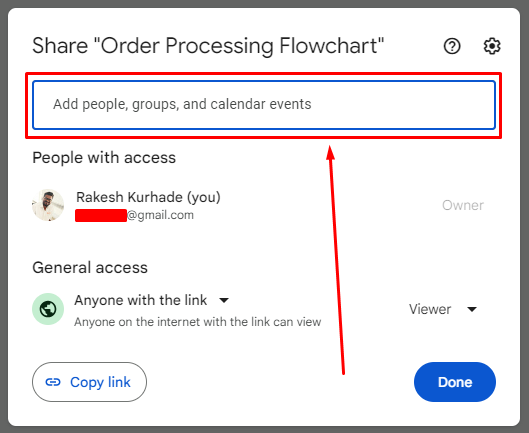Click the chain link icon in Copy link
This screenshot has height=433, width=529.
pos(53,382)
